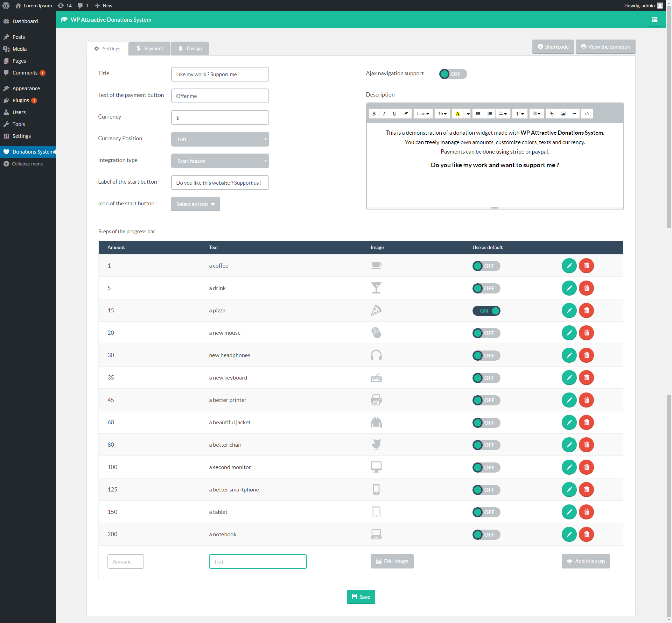Screen dimensions: 672x623
Task: Insert a link in the description
Action: tap(551, 114)
